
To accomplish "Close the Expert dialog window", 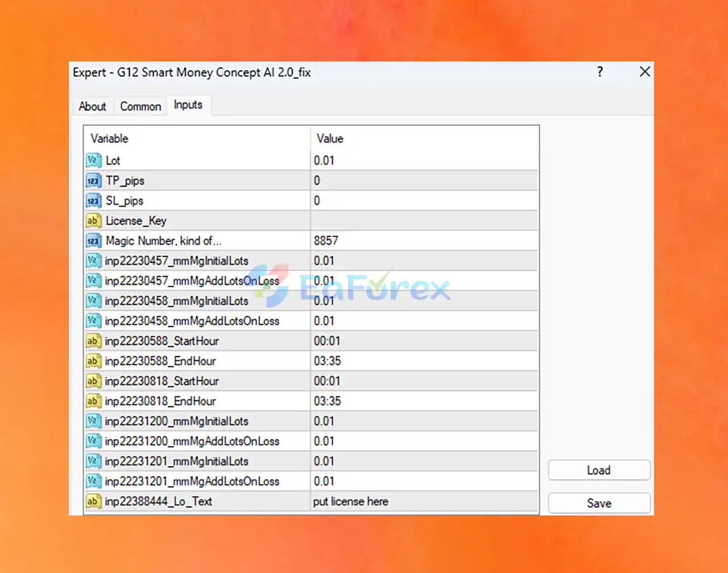I will 645,72.
